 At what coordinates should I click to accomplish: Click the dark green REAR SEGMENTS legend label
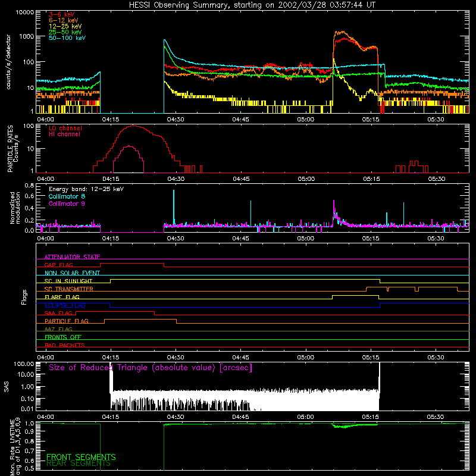coord(79,464)
